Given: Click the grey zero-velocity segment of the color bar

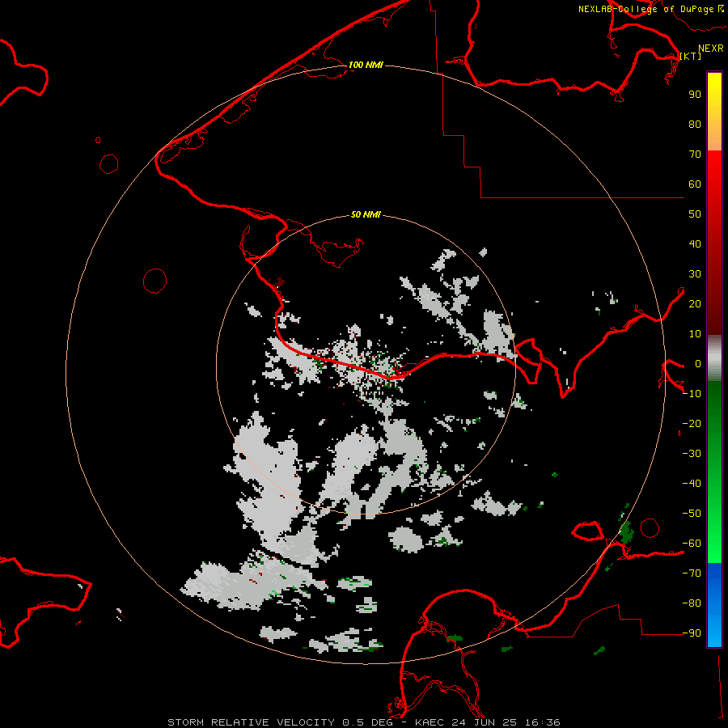Looking at the screenshot, I should click(x=714, y=358).
